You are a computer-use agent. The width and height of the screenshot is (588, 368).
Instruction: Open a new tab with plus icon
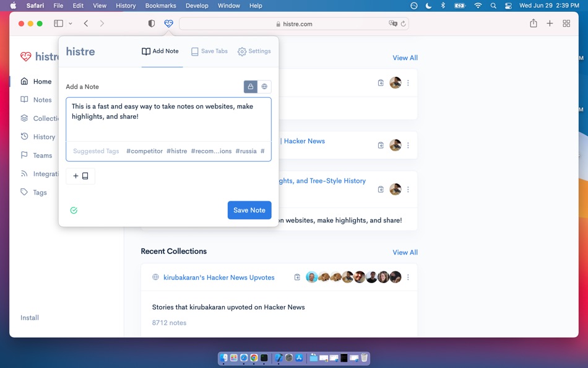(550, 24)
